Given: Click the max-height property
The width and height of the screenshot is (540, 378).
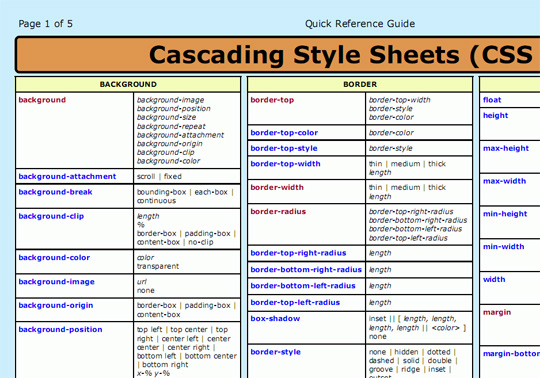Looking at the screenshot, I should click(506, 148).
